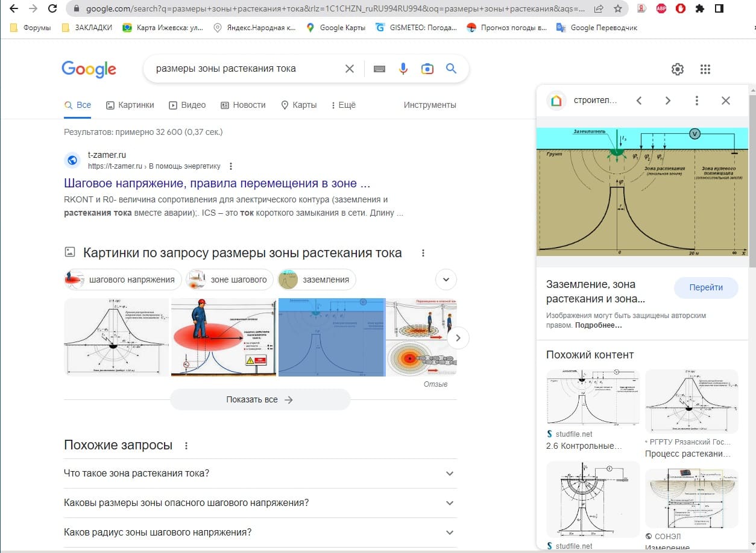Bookmark this page with the star icon
756x553 pixels.
click(x=617, y=9)
